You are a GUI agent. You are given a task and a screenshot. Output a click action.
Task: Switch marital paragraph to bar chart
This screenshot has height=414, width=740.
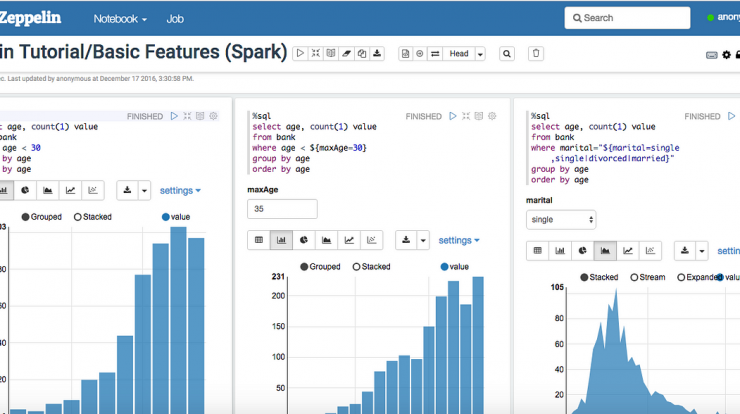560,251
